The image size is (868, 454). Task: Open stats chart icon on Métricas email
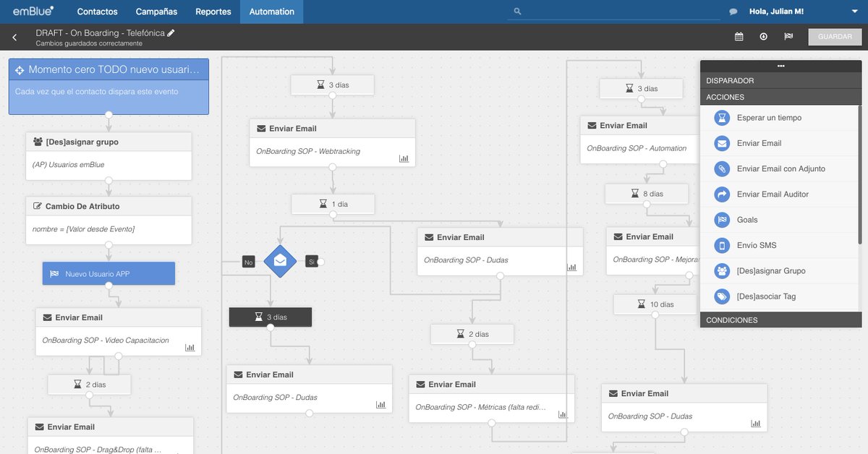563,414
